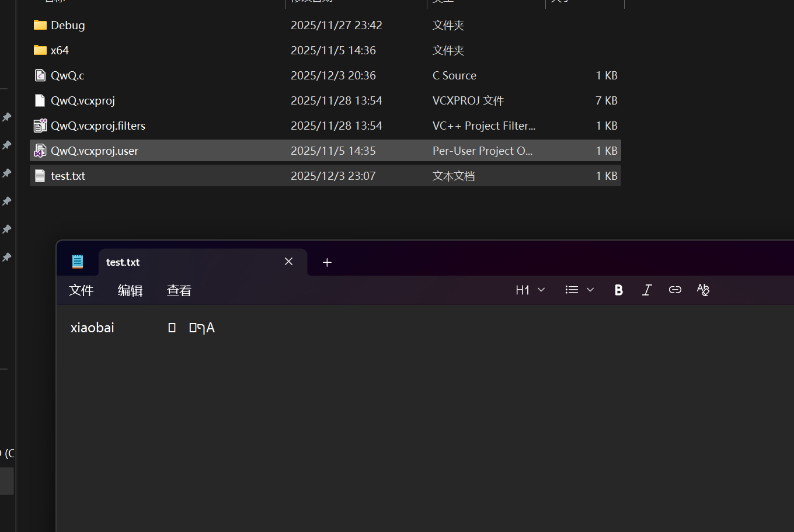Click the 'Per-User Project O...' type label
794x532 pixels.
(482, 151)
